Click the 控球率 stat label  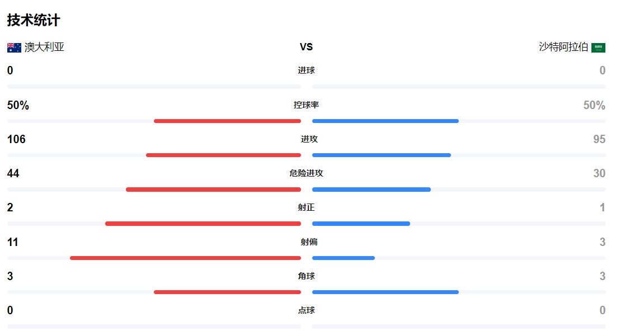pos(307,105)
